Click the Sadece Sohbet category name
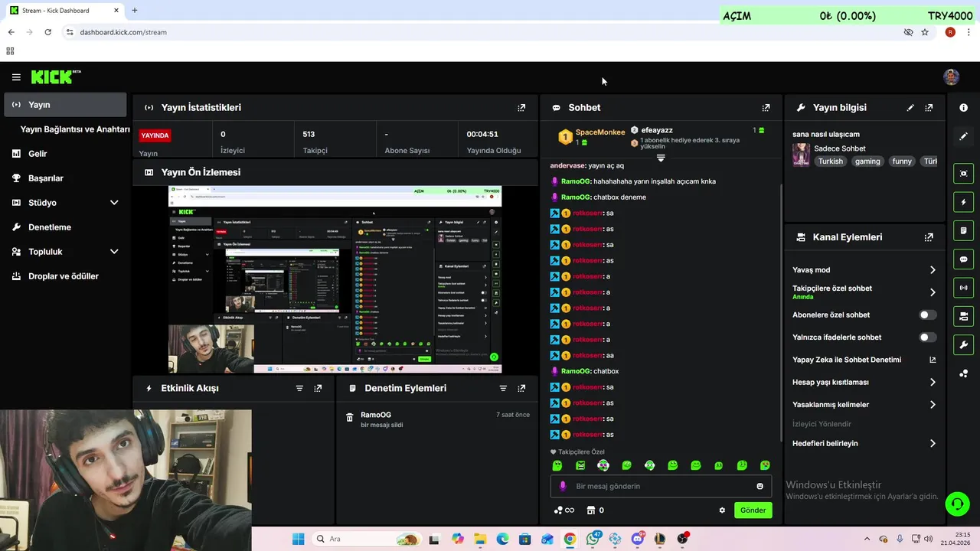Viewport: 980px width, 551px height. point(840,148)
